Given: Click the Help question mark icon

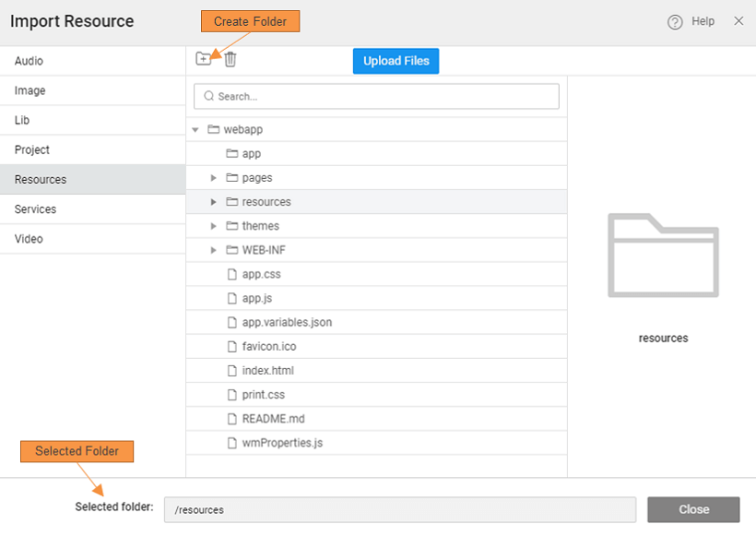Looking at the screenshot, I should pos(675,22).
